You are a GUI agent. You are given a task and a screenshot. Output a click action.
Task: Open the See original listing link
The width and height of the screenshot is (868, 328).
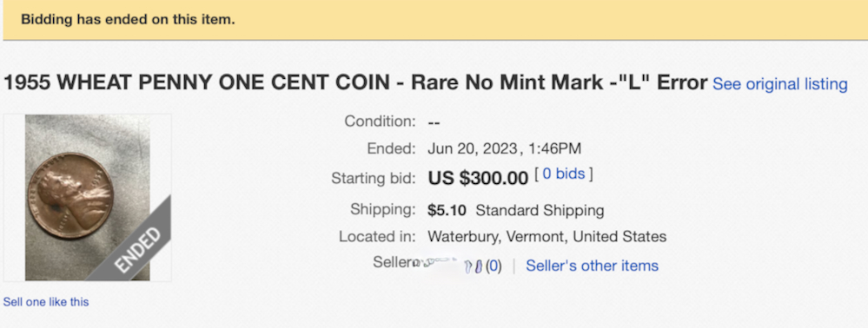click(x=780, y=85)
